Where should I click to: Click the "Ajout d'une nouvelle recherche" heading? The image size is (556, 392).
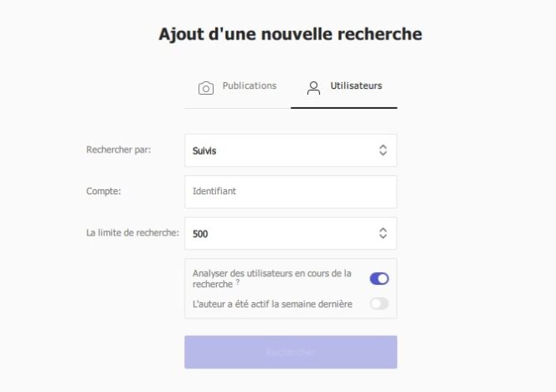coord(290,34)
